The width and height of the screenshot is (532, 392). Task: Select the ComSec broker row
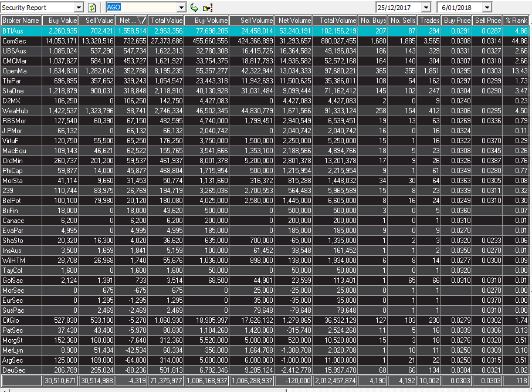(x=265, y=41)
